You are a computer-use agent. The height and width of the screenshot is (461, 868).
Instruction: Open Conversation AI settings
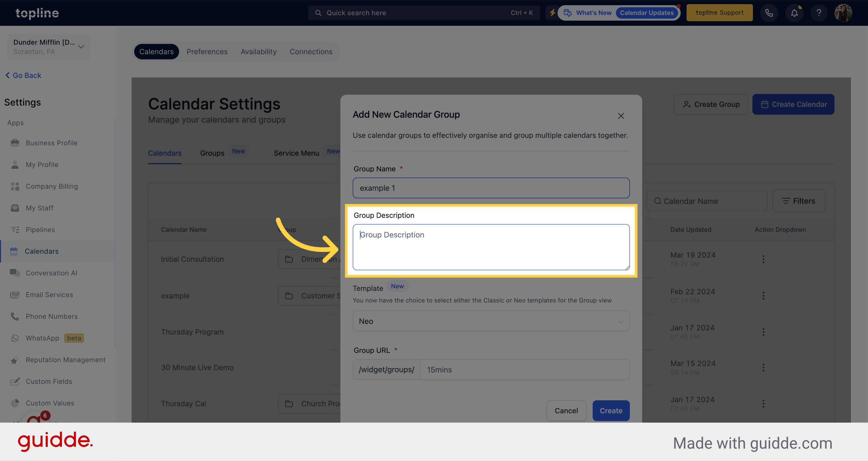[51, 273]
